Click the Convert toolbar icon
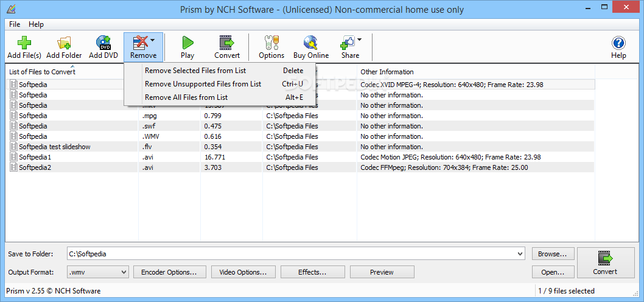This screenshot has height=302, width=644. point(226,43)
